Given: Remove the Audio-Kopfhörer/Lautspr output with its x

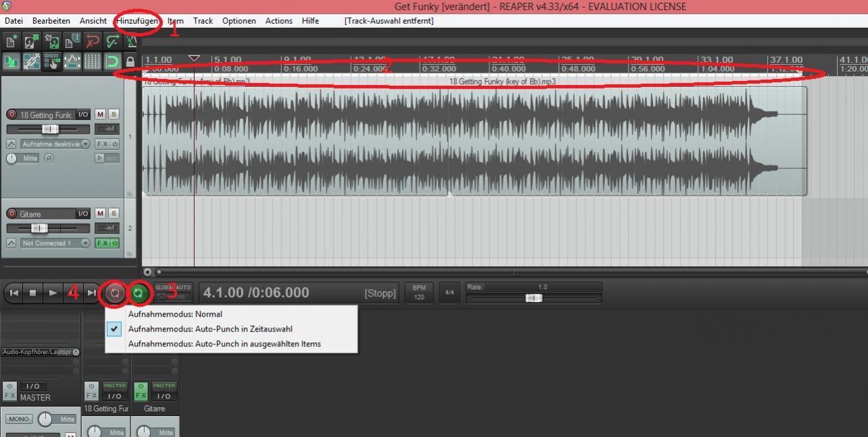Looking at the screenshot, I should pos(76,352).
